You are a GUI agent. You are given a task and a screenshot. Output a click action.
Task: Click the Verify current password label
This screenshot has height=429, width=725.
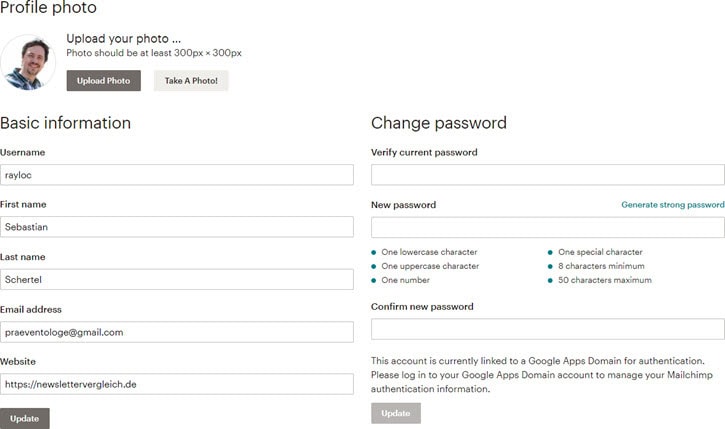click(x=424, y=152)
